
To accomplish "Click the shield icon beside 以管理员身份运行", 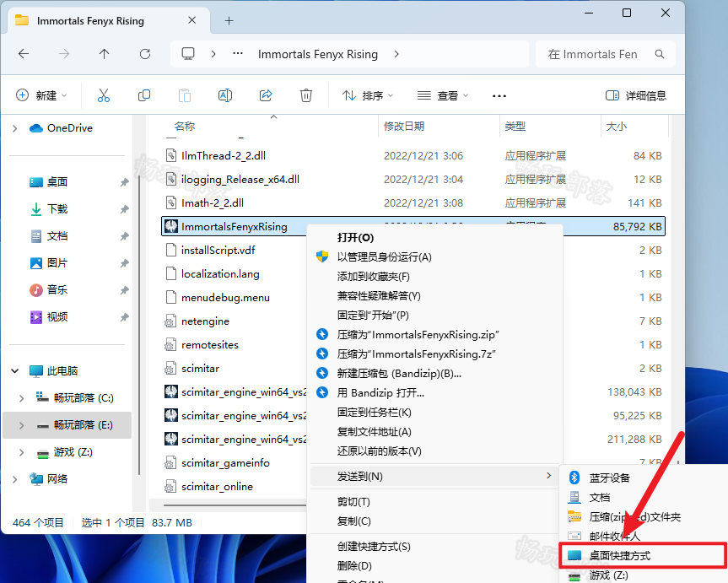I will pyautogui.click(x=322, y=256).
